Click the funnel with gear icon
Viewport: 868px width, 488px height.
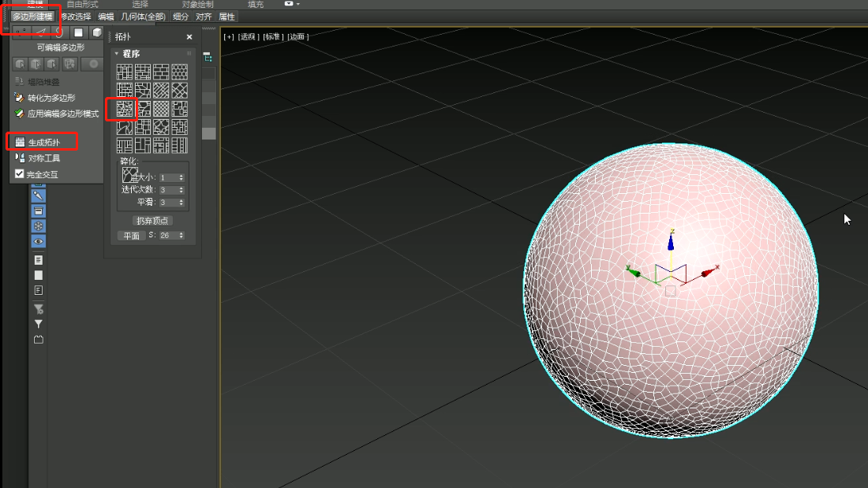click(x=38, y=309)
